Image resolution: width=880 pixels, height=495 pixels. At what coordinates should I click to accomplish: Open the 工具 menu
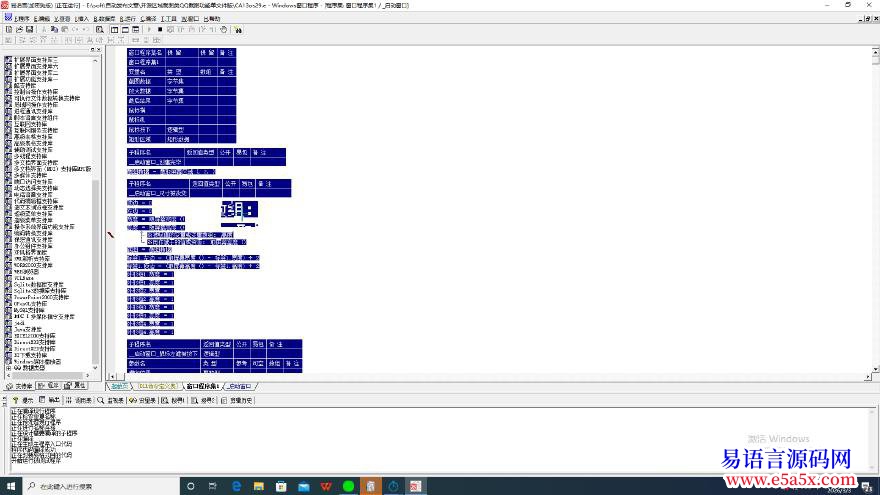[170, 18]
